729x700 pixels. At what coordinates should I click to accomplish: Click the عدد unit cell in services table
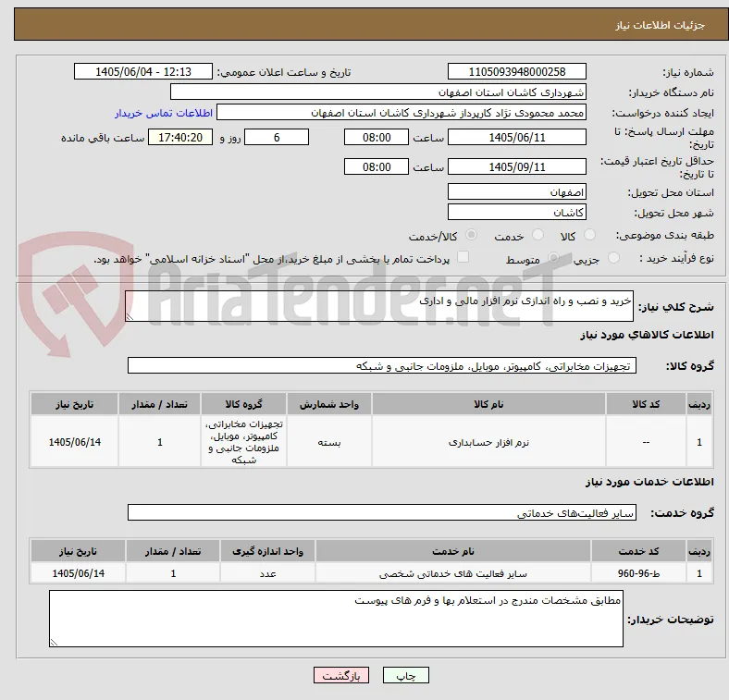click(x=267, y=573)
